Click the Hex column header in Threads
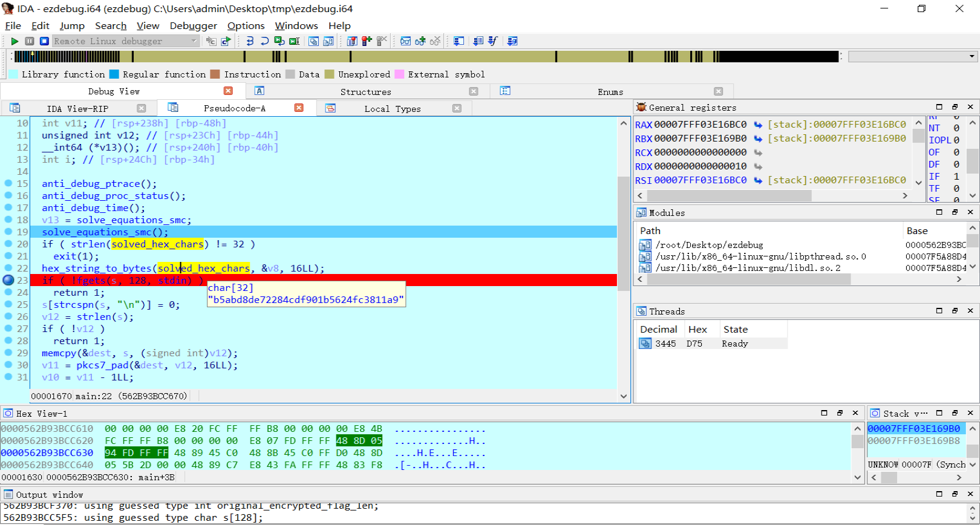Viewport: 980px width, 525px height. [x=698, y=329]
